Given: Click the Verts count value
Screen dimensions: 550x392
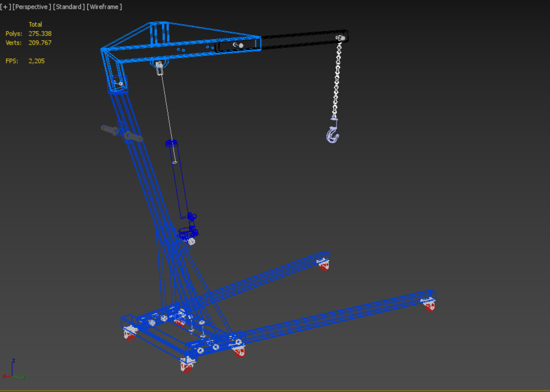Looking at the screenshot, I should pos(40,43).
